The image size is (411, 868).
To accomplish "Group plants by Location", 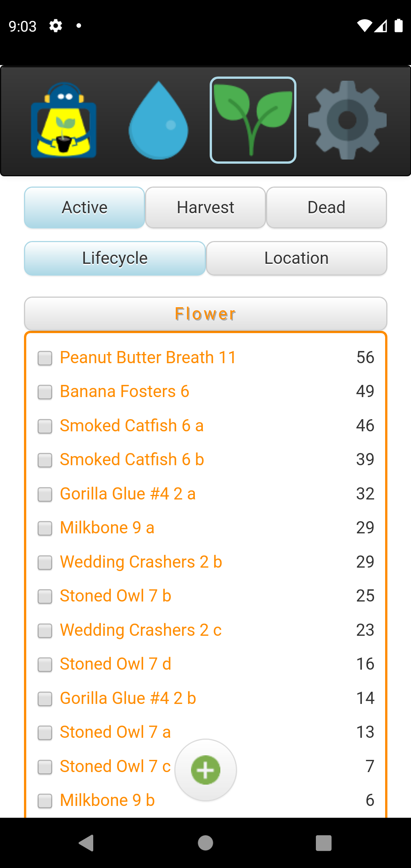I will point(296,258).
